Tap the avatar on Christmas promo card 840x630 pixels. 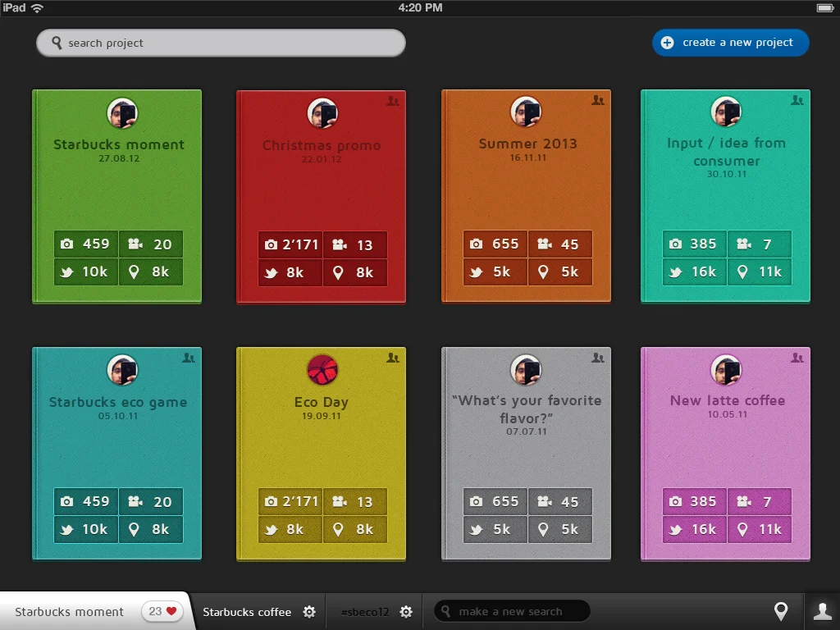[322, 113]
